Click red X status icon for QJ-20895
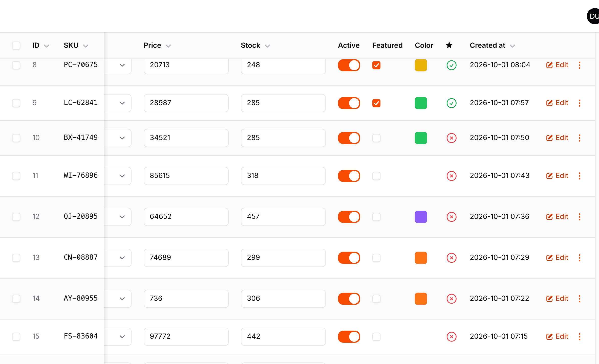 452,217
